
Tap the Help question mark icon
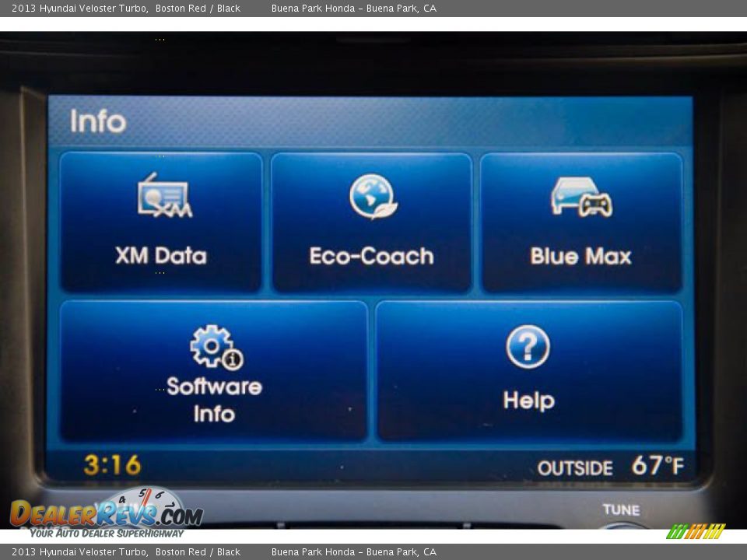(x=528, y=347)
